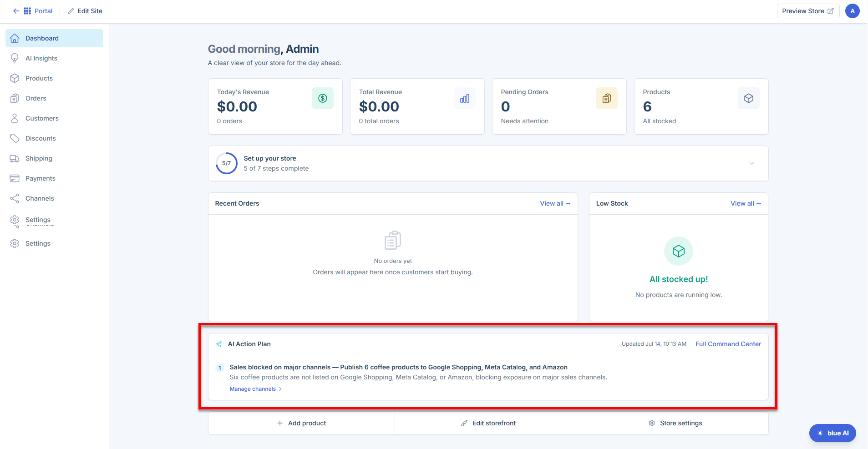Viewport: 868px width, 449px height.
Task: Click the Dashboard home icon in sidebar
Action: pyautogui.click(x=15, y=38)
